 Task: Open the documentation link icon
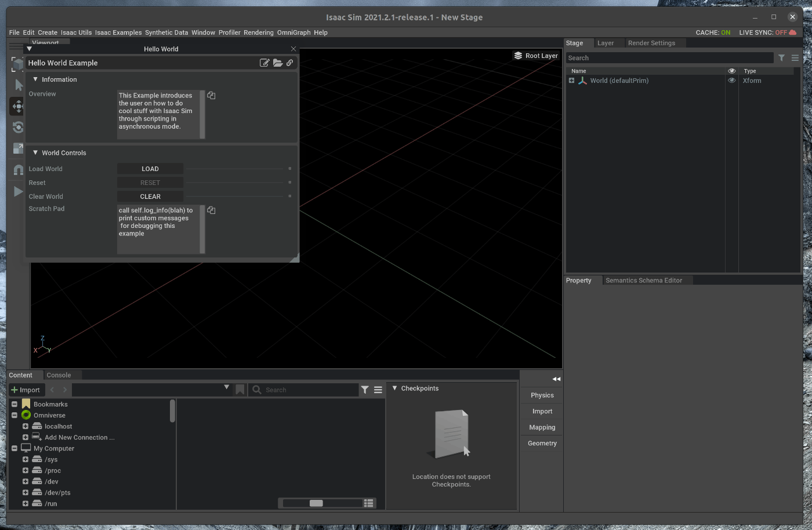[x=289, y=63]
